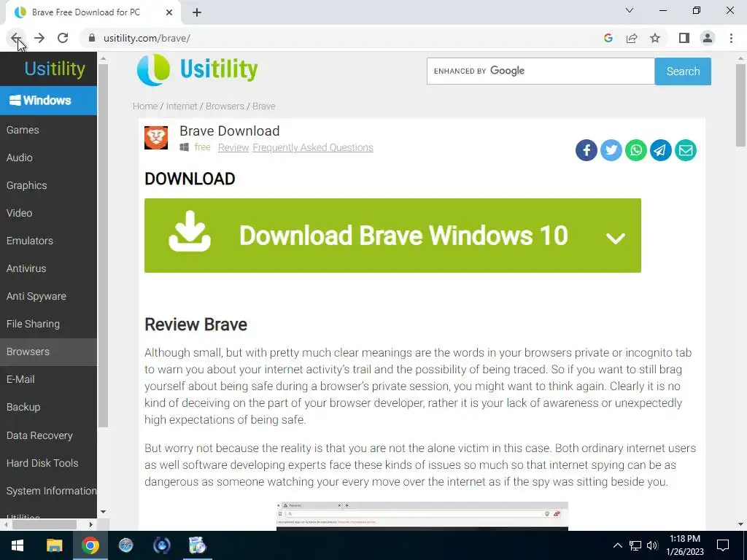Screen dimensions: 747x560
Task: Open the File Sharing category
Action: click(48, 324)
